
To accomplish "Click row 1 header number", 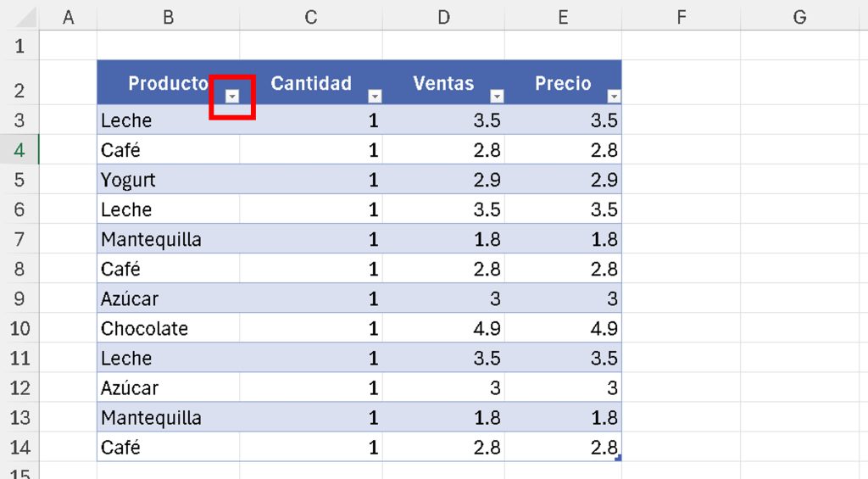I will point(19,47).
